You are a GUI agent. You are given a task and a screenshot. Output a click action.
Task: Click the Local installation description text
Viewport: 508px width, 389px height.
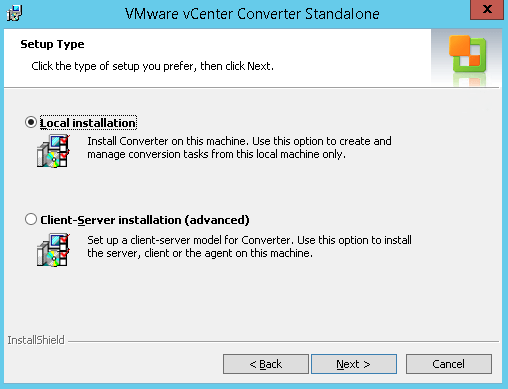(x=239, y=148)
